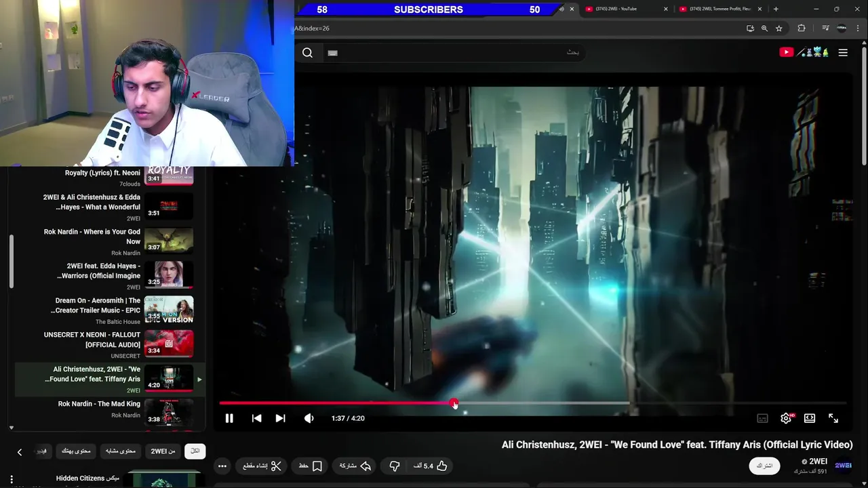The height and width of the screenshot is (488, 868).
Task: Save video with bookmark حفظ button
Action: pyautogui.click(x=311, y=466)
